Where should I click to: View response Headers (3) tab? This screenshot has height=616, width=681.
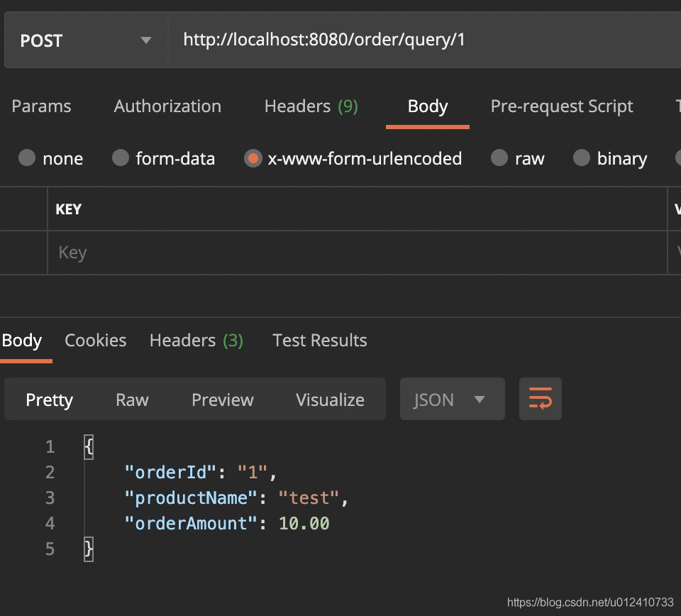(196, 341)
